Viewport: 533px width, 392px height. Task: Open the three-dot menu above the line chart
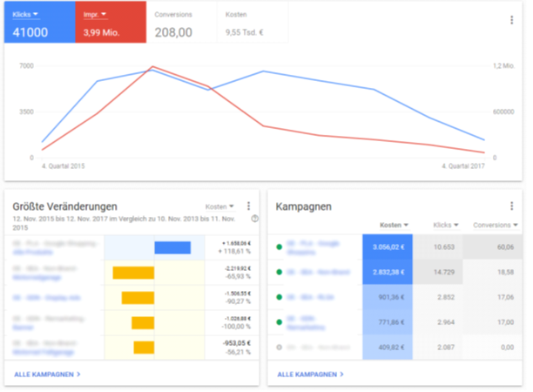(x=511, y=20)
